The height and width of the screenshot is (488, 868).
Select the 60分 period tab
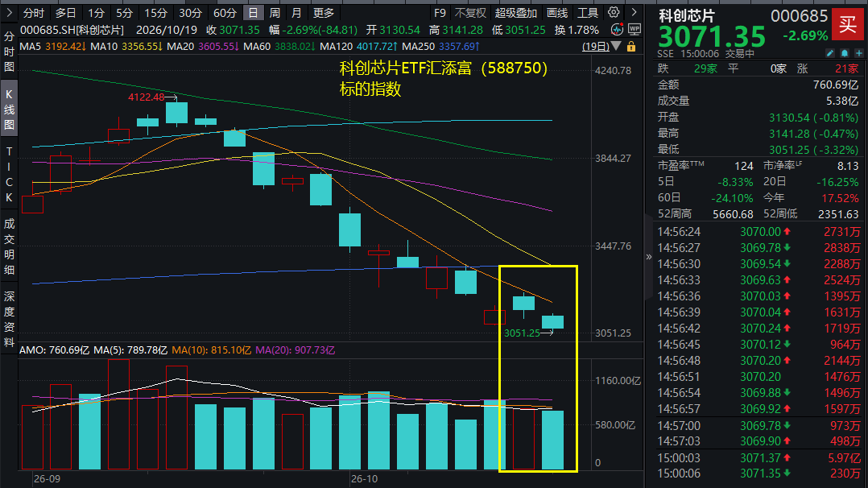225,13
